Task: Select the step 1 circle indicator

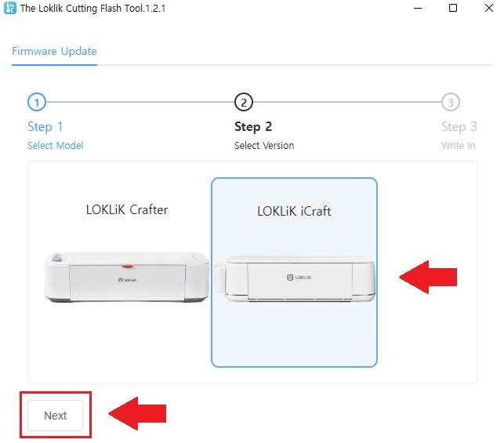Action: 37,103
